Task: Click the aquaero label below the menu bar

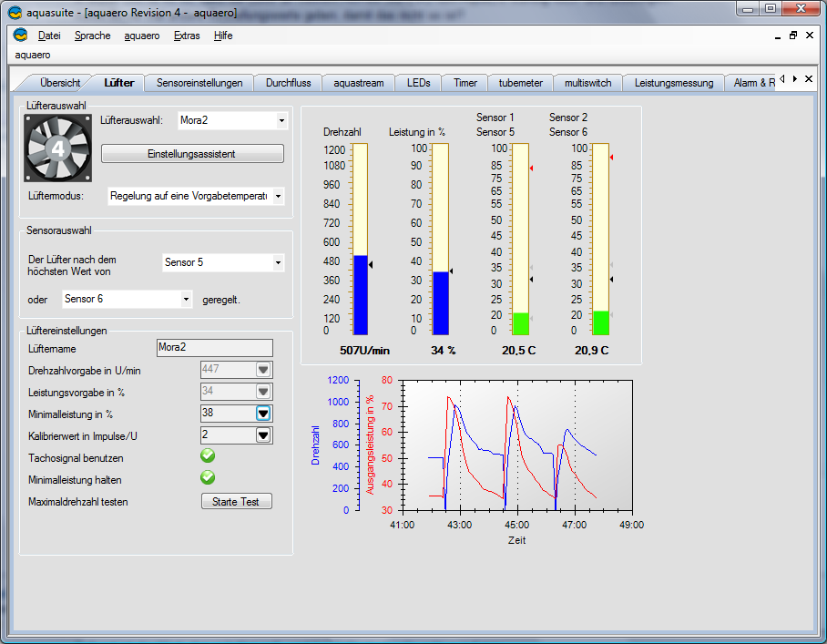Action: tap(33, 55)
